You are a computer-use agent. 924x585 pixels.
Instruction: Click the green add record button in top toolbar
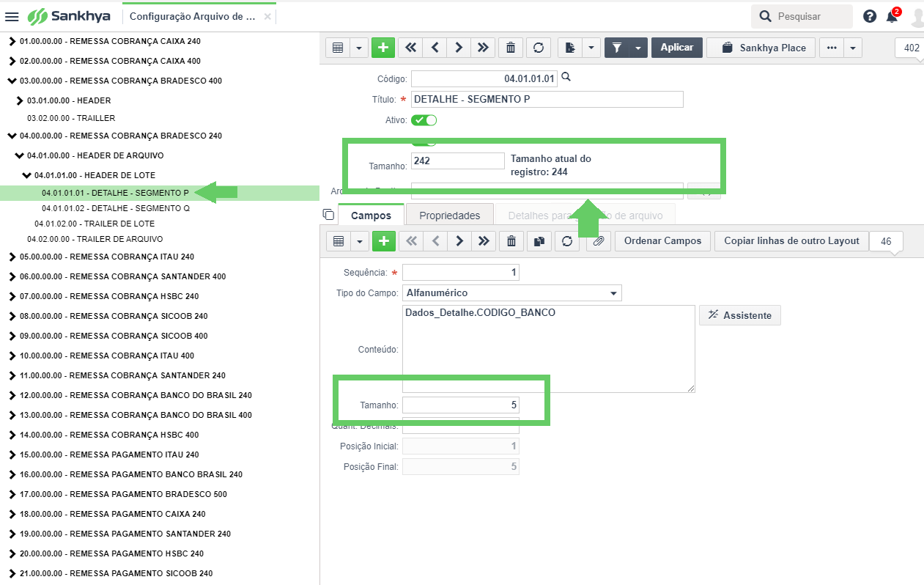382,48
